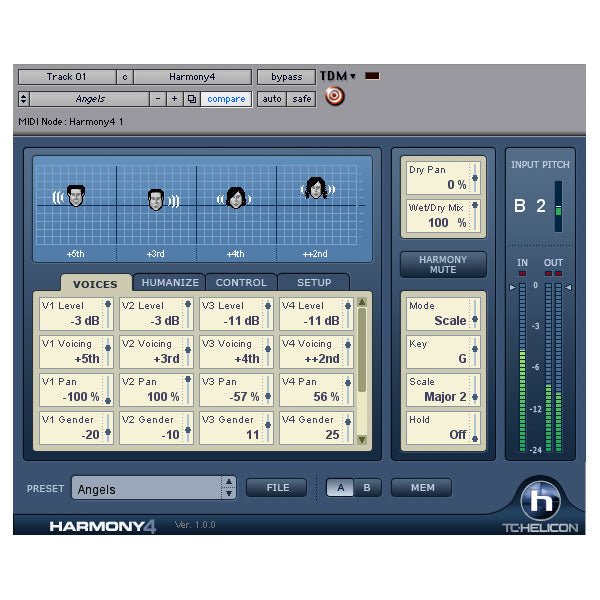Click the B 2 input pitch readout

(530, 206)
